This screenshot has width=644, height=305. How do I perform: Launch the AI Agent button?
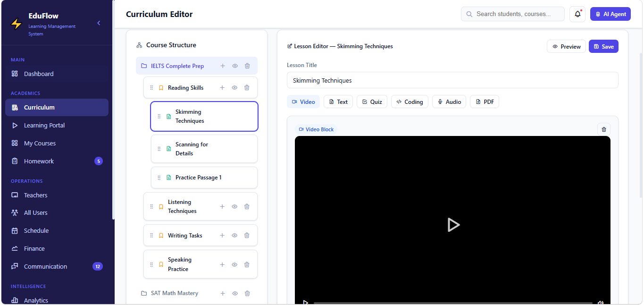pyautogui.click(x=611, y=14)
